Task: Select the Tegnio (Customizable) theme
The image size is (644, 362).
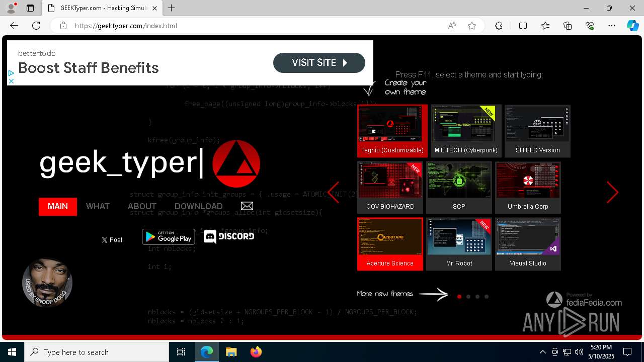Action: click(x=392, y=131)
